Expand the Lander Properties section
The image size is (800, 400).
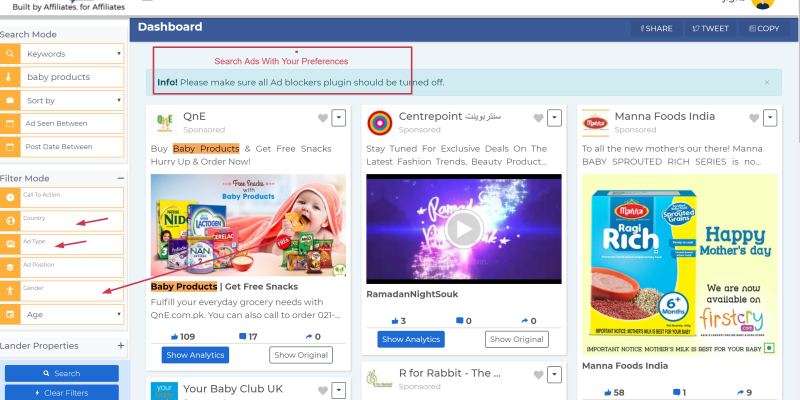[120, 345]
